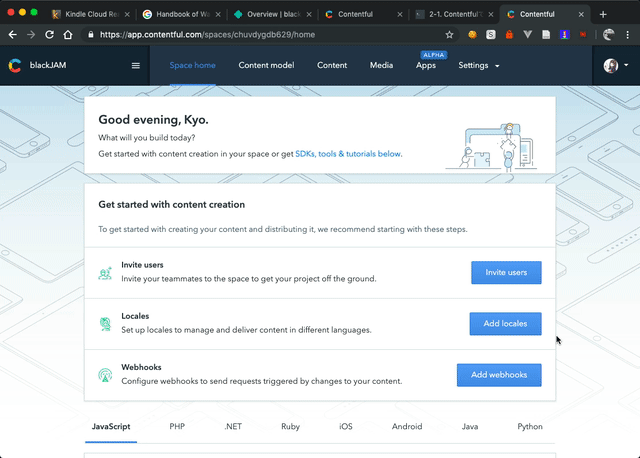This screenshot has width=640, height=458.
Task: Bookmark this page with the star icon
Action: coord(449,35)
